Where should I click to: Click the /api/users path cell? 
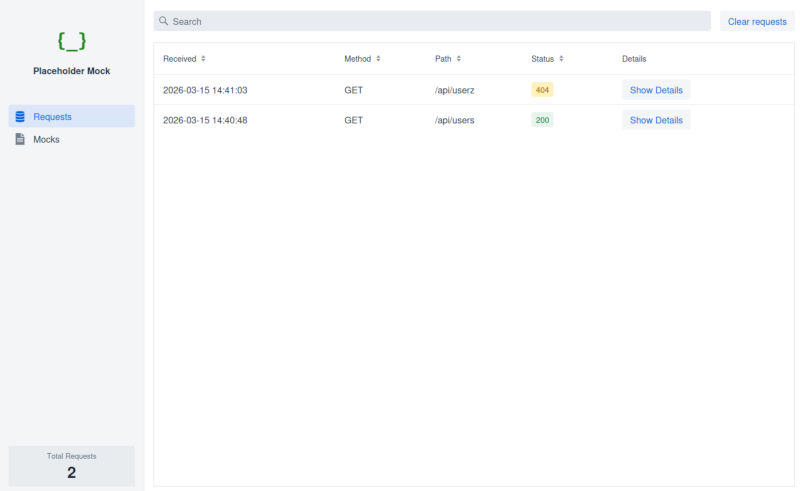(455, 120)
